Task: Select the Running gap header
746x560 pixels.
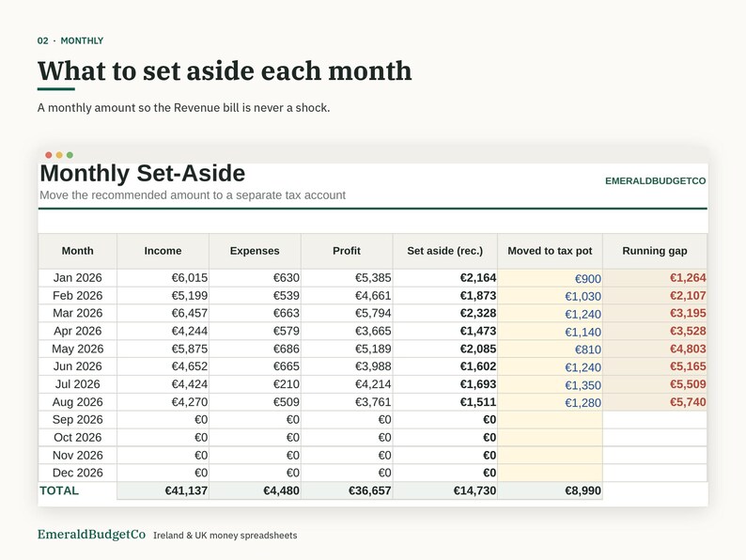Action: (655, 251)
